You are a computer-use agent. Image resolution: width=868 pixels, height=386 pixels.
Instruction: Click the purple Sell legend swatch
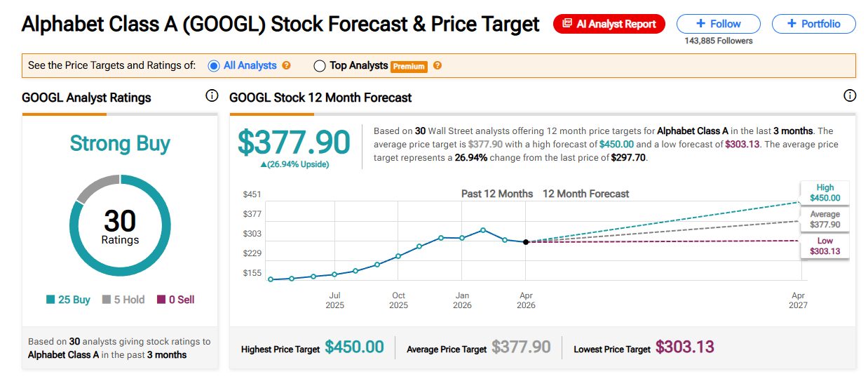pyautogui.click(x=161, y=300)
